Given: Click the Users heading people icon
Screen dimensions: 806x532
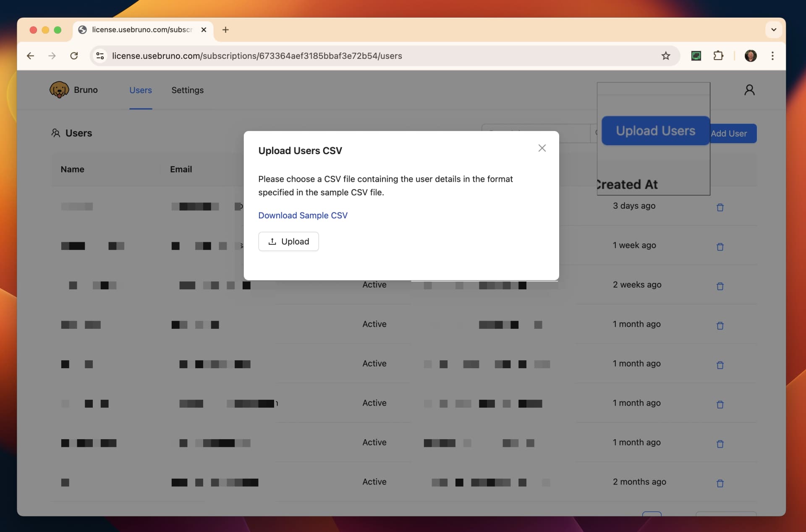Looking at the screenshot, I should pyautogui.click(x=56, y=133).
